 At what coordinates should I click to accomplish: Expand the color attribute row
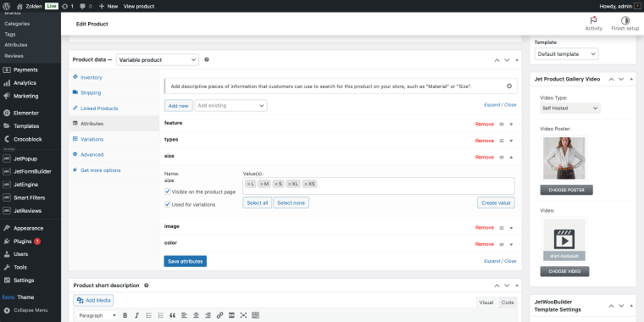click(511, 244)
